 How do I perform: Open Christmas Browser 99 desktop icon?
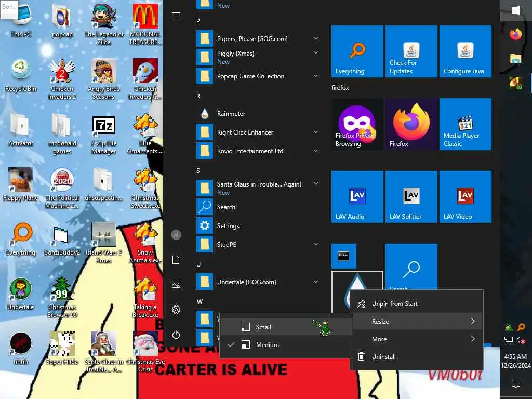click(x=62, y=298)
